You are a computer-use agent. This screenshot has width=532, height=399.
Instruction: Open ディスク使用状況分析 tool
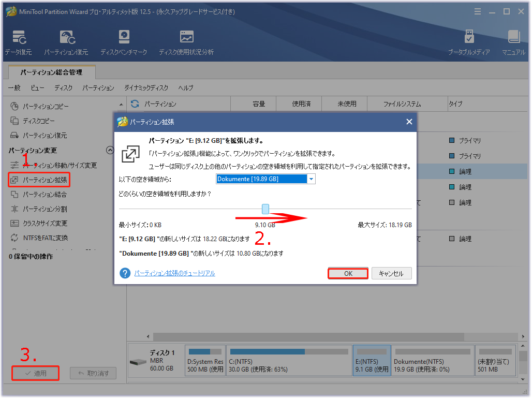tap(186, 42)
